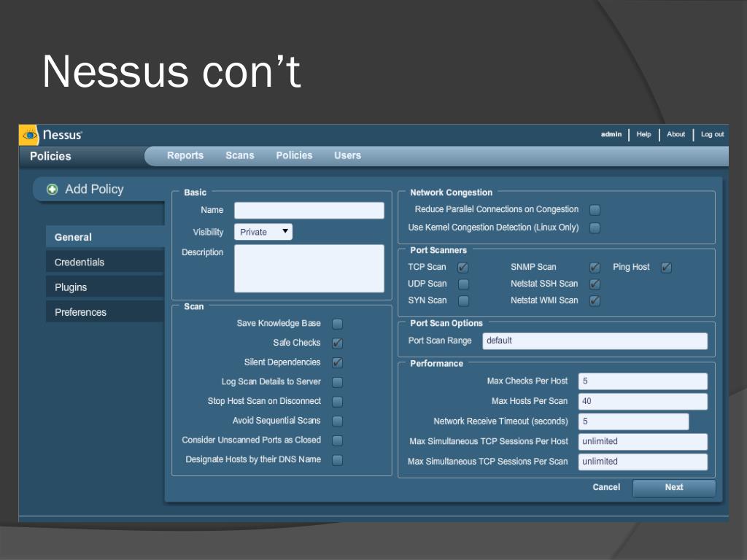Open the Visibility dropdown showing Private
The image size is (747, 560).
(263, 232)
